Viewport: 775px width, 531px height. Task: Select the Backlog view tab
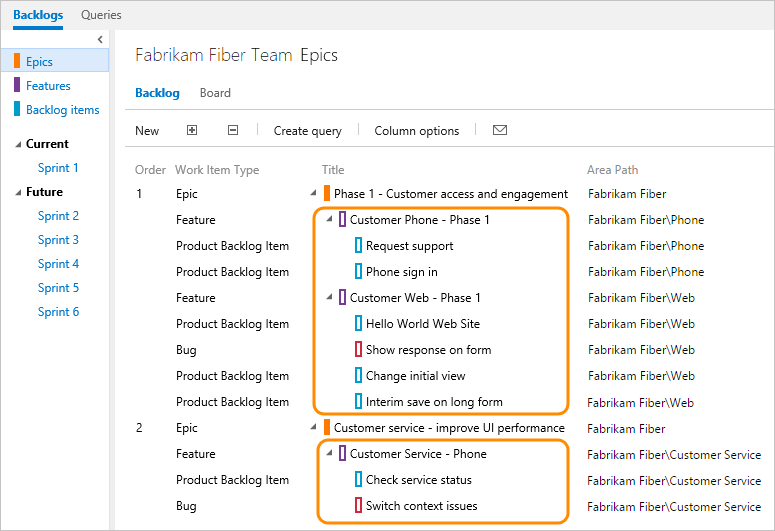click(x=157, y=92)
